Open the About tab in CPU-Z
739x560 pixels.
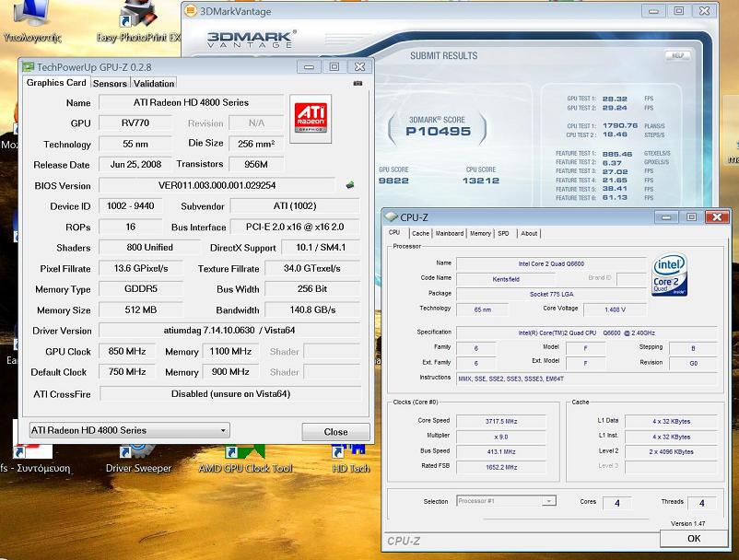529,233
